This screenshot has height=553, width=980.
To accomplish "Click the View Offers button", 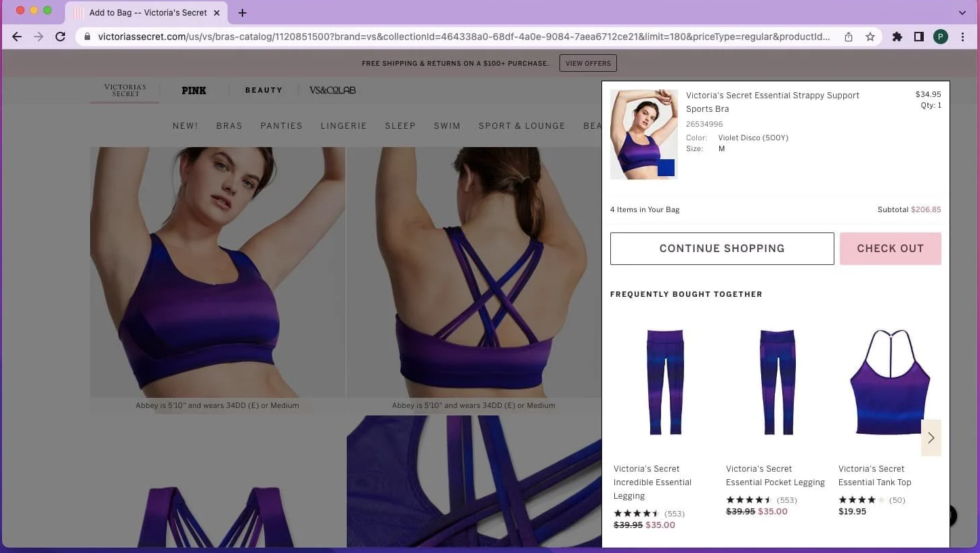I will pos(588,63).
